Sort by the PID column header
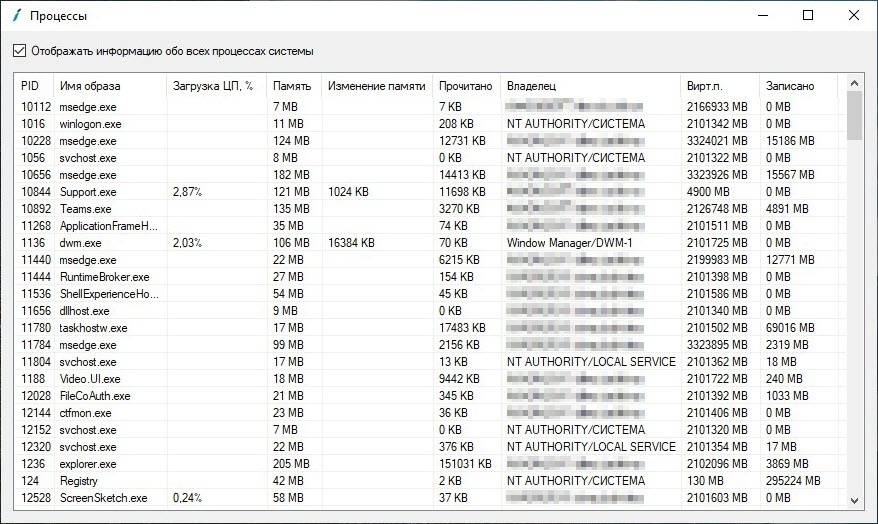 pyautogui.click(x=30, y=86)
